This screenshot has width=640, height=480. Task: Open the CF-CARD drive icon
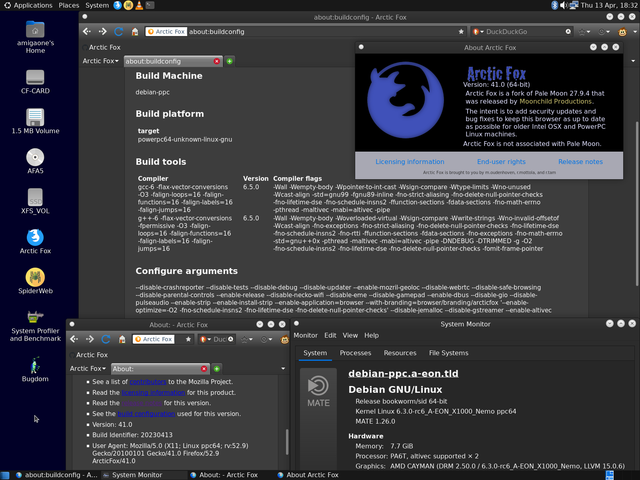coord(35,82)
